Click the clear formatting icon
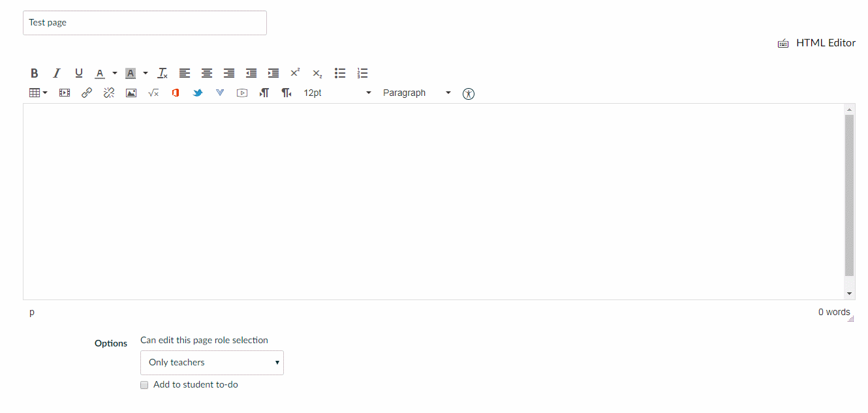 coord(163,73)
